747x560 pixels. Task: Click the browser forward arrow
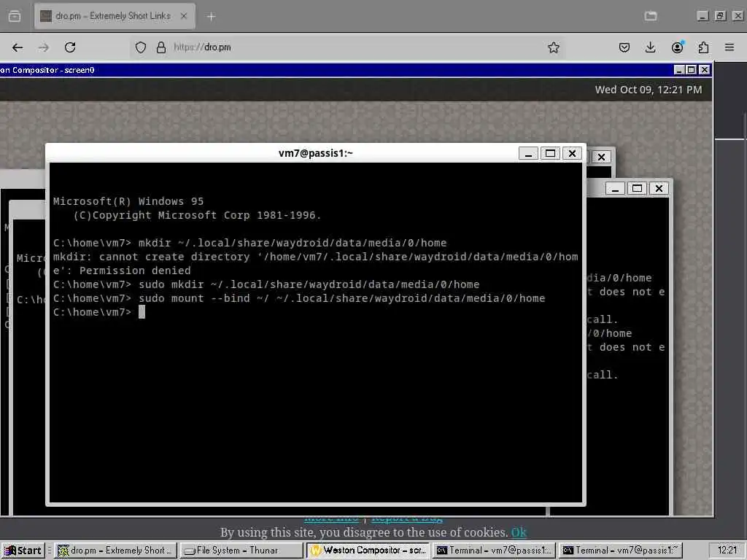(44, 47)
